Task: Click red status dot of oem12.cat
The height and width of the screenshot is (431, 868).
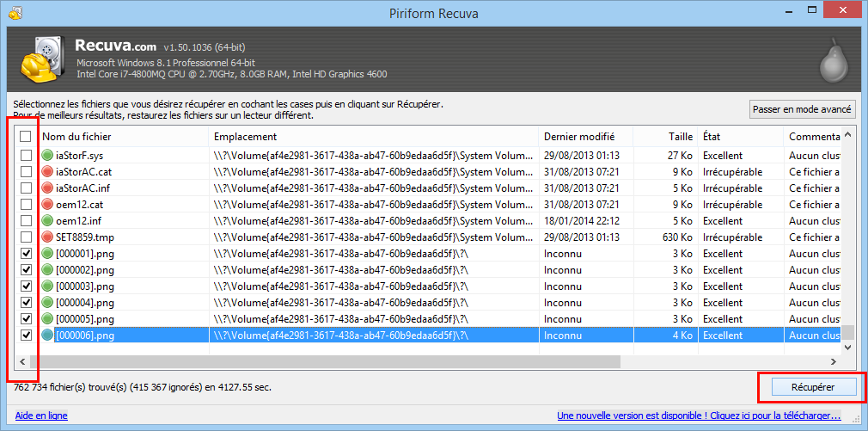Action: point(47,205)
